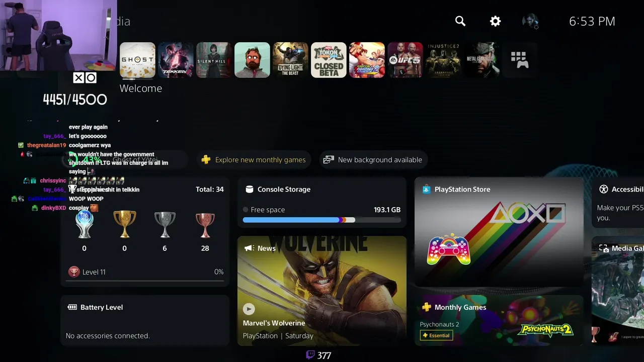
Task: Open the PlayStation Store rainbow banner
Action: pyautogui.click(x=499, y=232)
